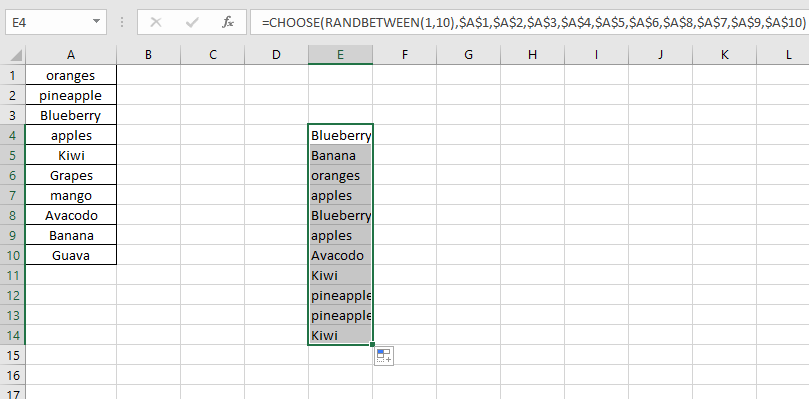809x399 pixels.
Task: Expand the Name Box dropdown arrow
Action: click(x=96, y=22)
